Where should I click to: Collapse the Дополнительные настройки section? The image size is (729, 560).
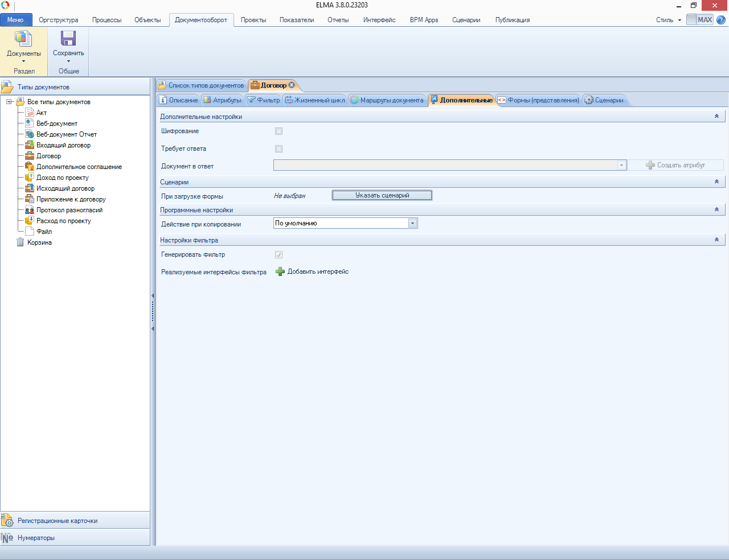coord(716,116)
